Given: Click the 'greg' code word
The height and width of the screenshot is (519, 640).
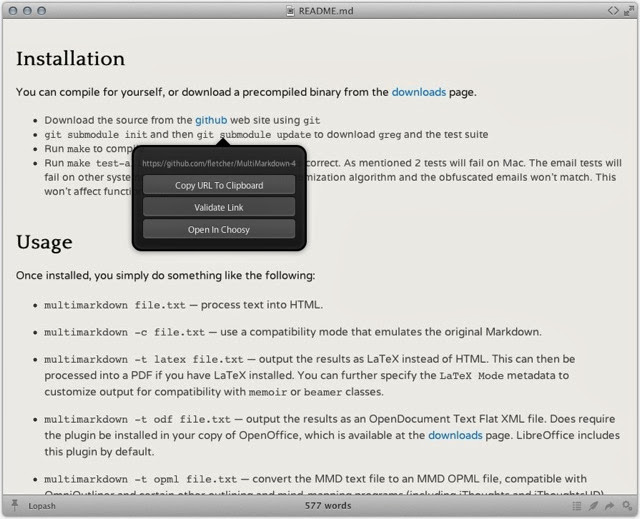Looking at the screenshot, I should (x=390, y=135).
